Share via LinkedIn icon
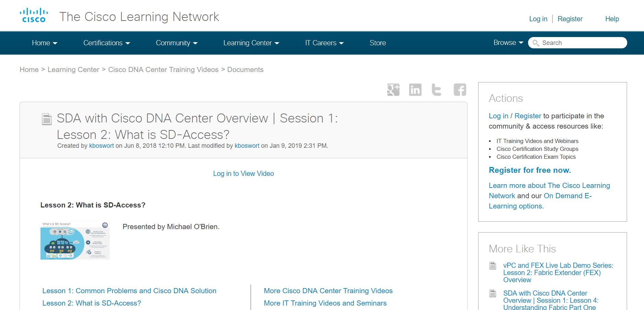 coord(415,90)
